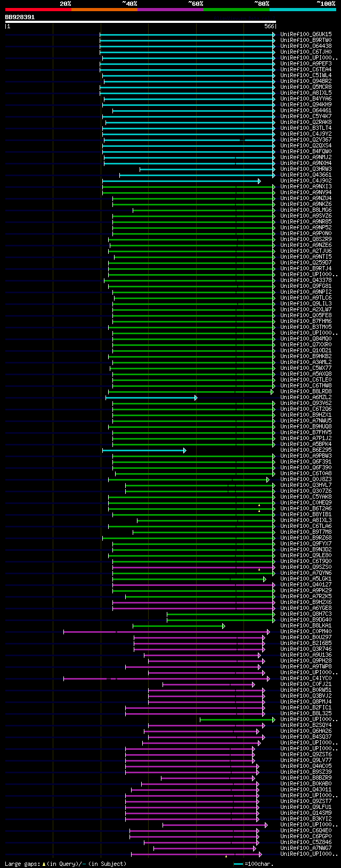Screen dimensions: 341x868
Task: Select UniRef100_C4IYC0 label
Action: pos(306,679)
